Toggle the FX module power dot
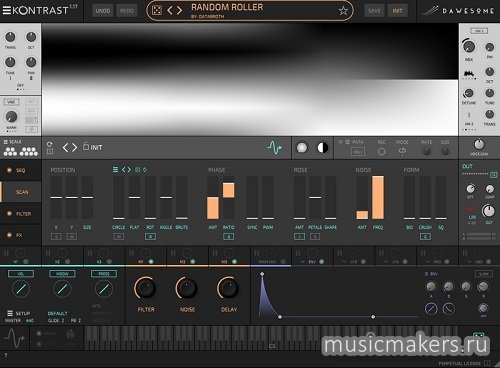 click(x=9, y=235)
